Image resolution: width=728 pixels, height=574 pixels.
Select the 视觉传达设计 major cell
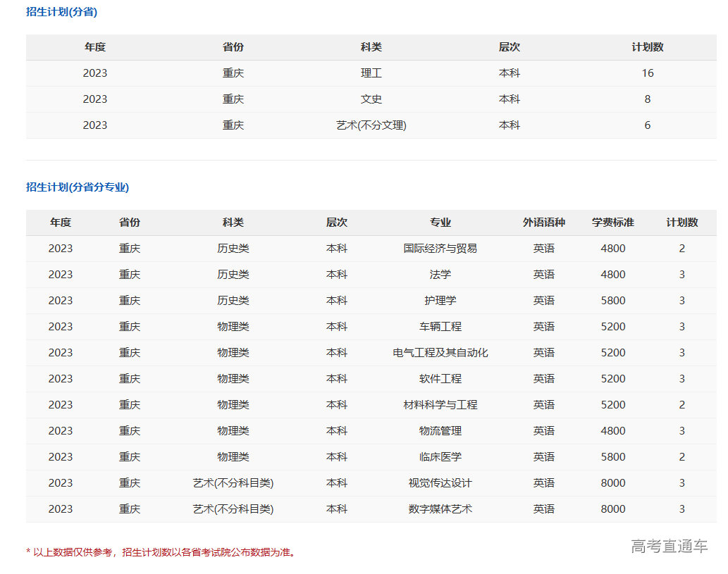(439, 482)
